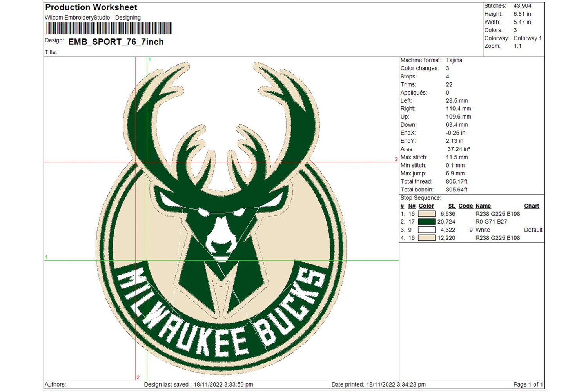
Task: Sort by the Chart column header
Action: (x=532, y=206)
